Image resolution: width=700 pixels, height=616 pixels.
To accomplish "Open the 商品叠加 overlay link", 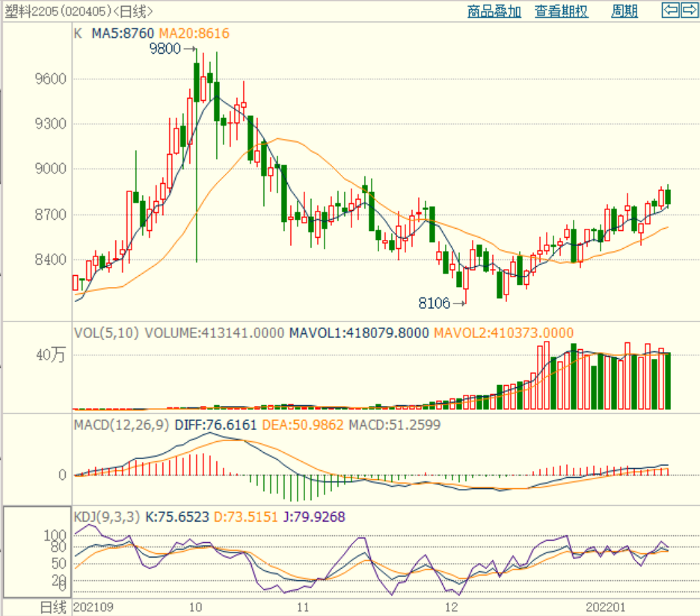I will pos(494,11).
